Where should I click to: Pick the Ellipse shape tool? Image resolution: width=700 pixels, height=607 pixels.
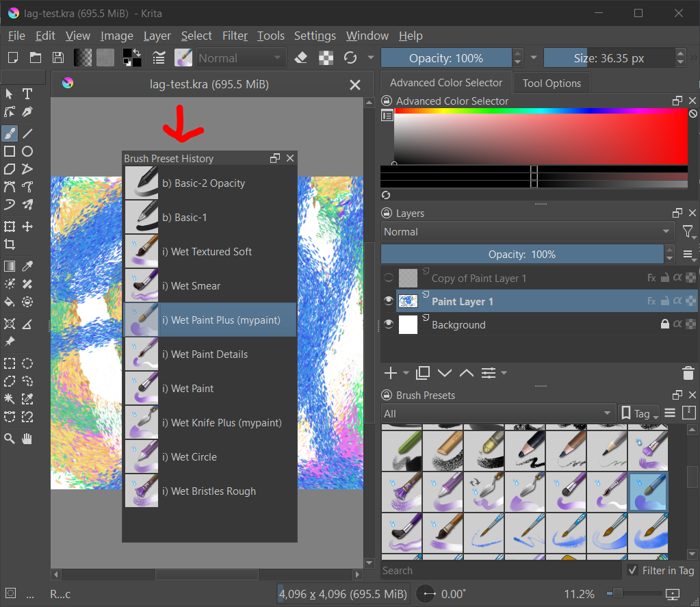click(27, 151)
